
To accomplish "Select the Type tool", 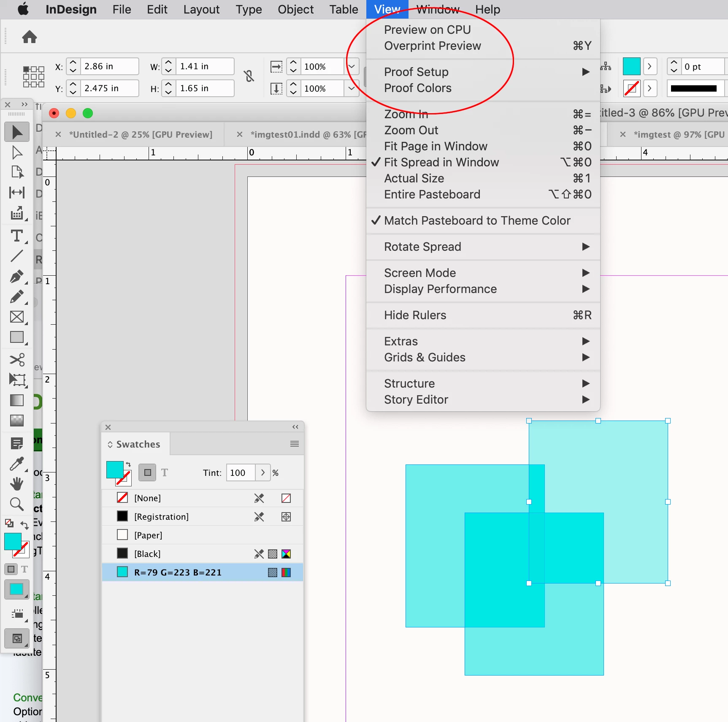I will click(x=17, y=236).
